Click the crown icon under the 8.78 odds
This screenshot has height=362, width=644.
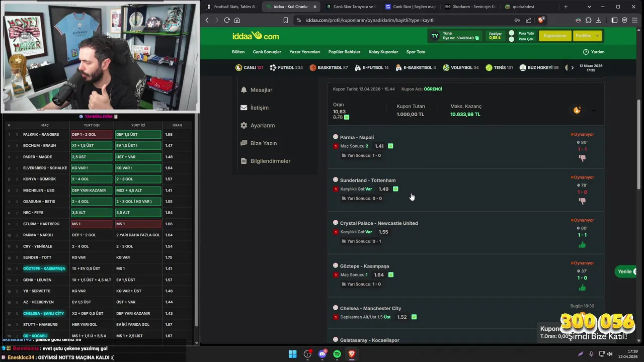click(x=347, y=117)
